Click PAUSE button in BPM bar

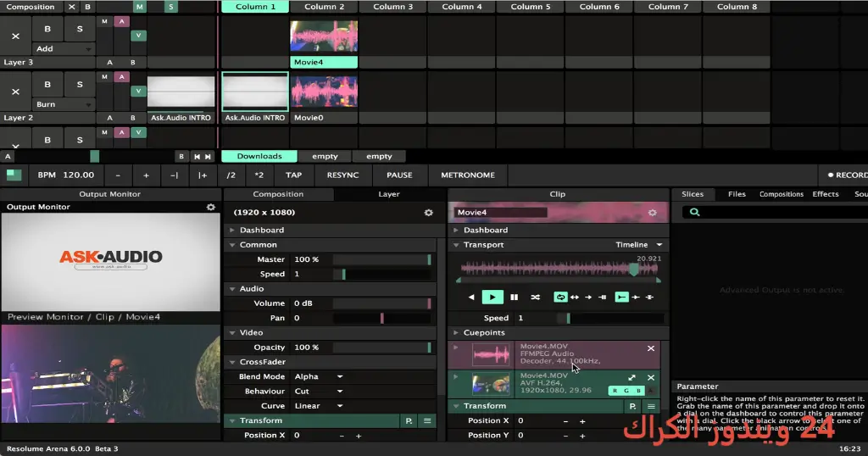(x=399, y=175)
